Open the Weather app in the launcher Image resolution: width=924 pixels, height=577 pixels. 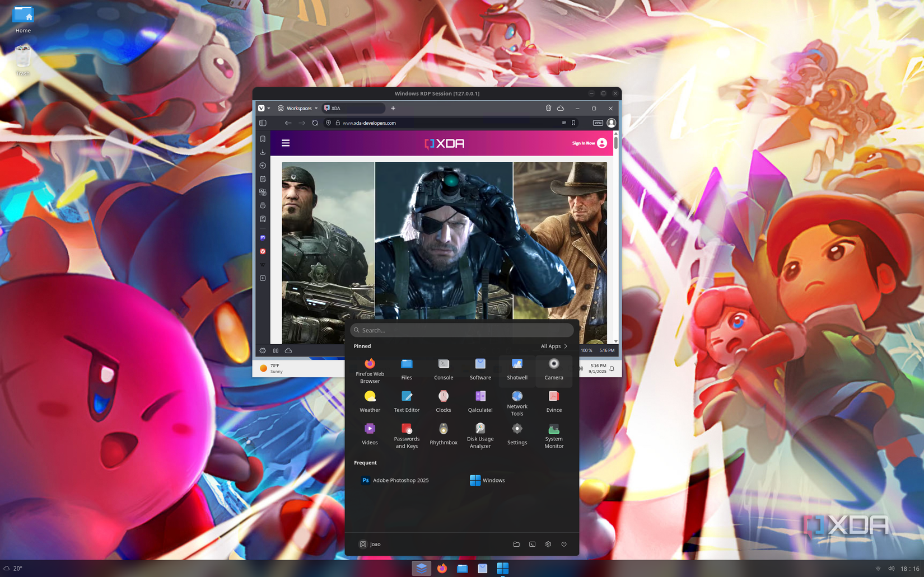[370, 403]
